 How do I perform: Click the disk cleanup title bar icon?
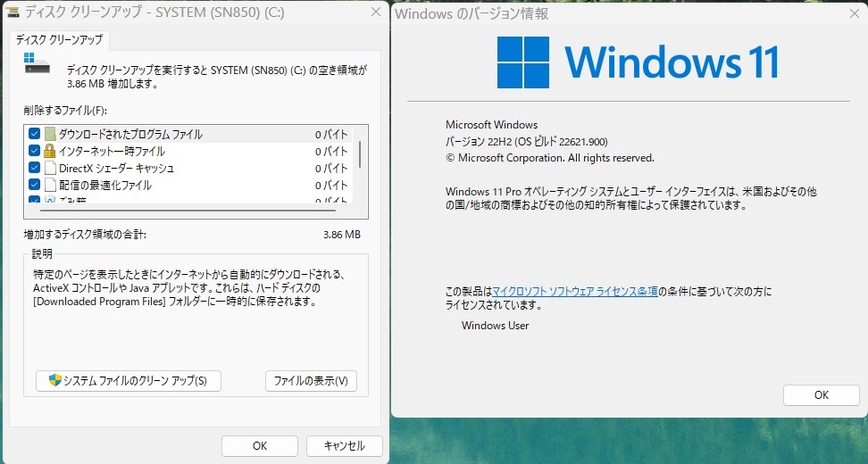coord(13,12)
